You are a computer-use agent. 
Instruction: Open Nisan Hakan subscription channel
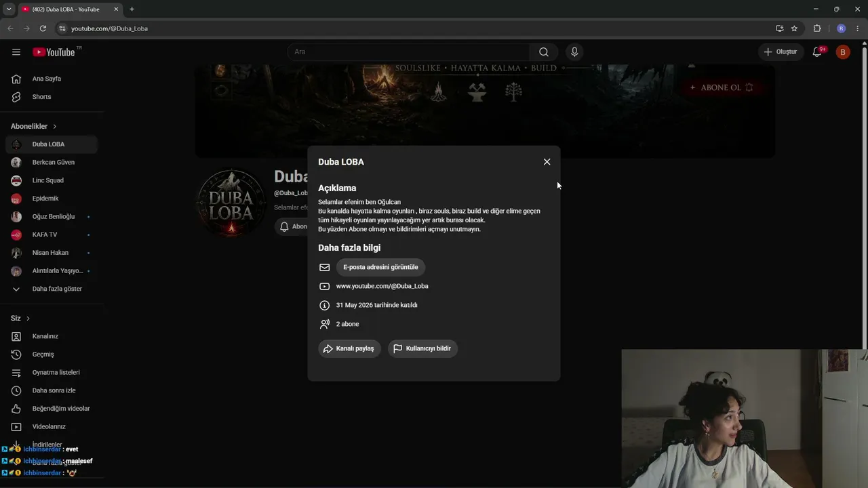click(x=52, y=253)
